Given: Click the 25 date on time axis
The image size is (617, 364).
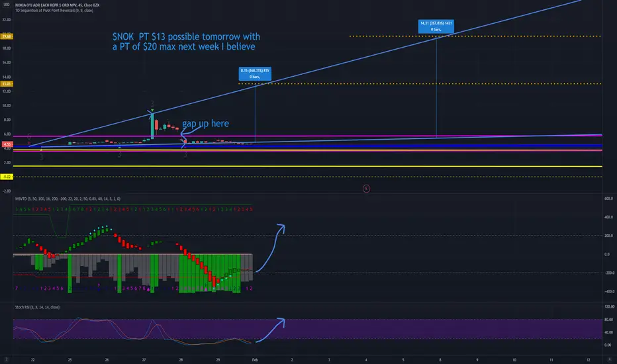Looking at the screenshot, I should tap(70, 359).
